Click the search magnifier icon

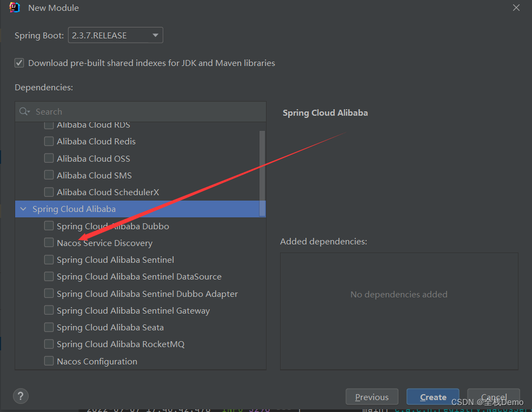pos(24,111)
